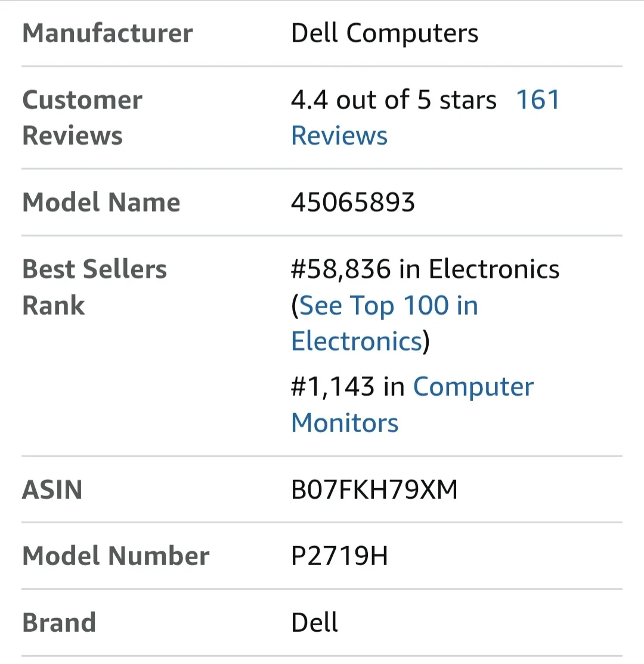644x664 pixels.
Task: Click the Brand row label
Action: pyautogui.click(x=59, y=622)
